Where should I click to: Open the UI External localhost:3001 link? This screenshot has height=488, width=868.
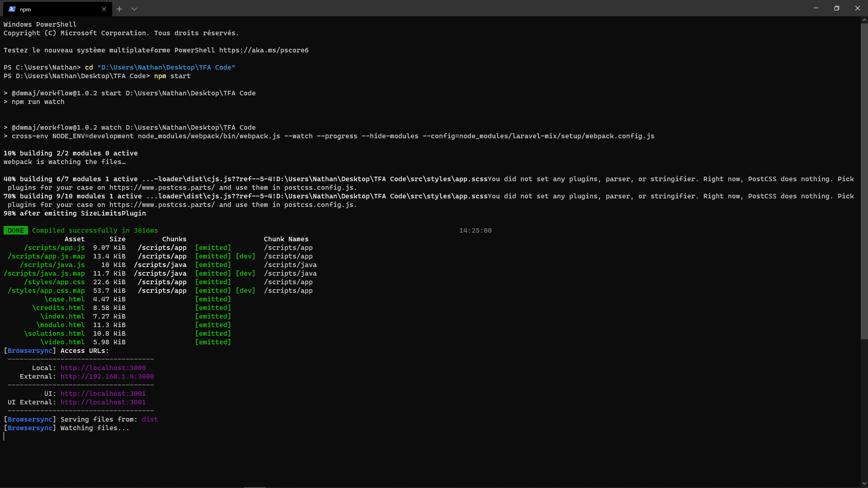coord(103,402)
